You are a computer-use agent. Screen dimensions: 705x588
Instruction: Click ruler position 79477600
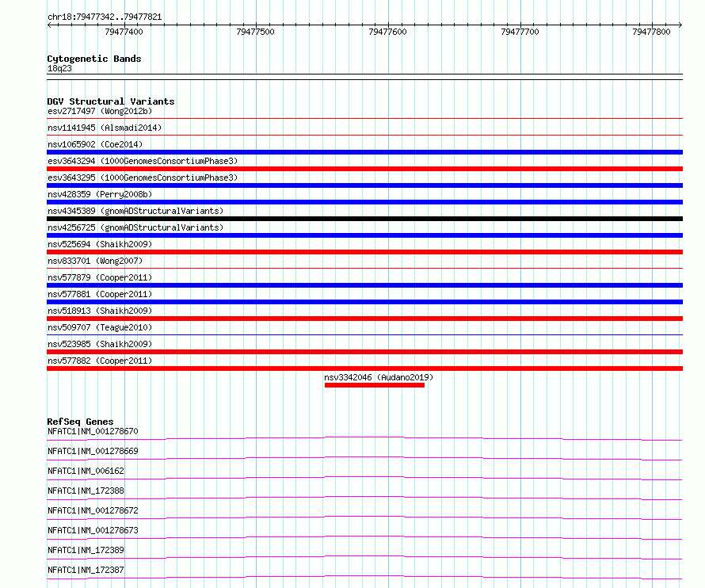point(387,32)
